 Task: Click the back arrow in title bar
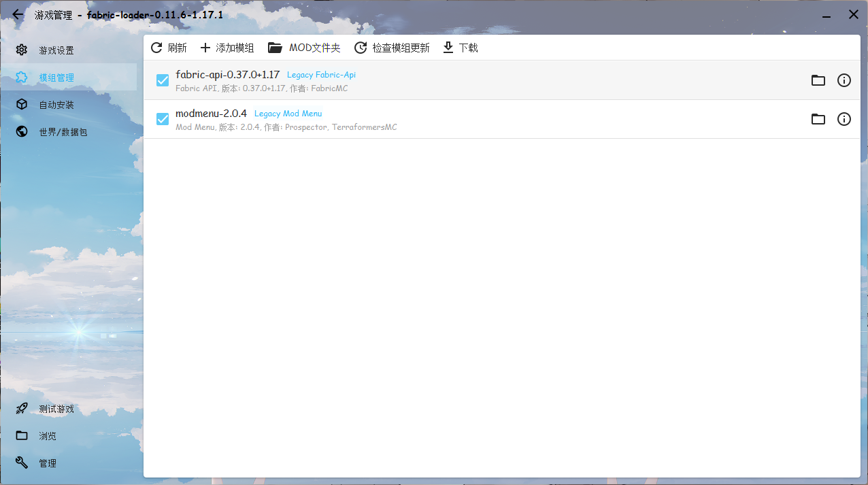tap(17, 14)
